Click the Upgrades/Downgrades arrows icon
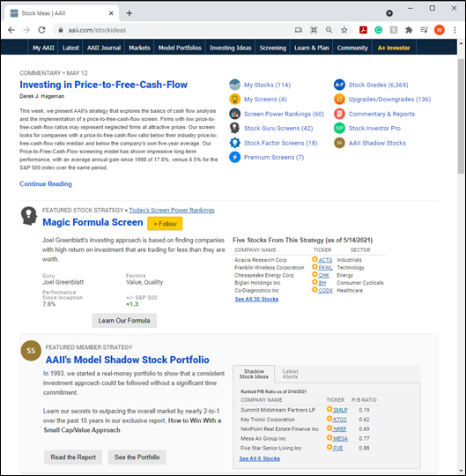 pos(339,100)
